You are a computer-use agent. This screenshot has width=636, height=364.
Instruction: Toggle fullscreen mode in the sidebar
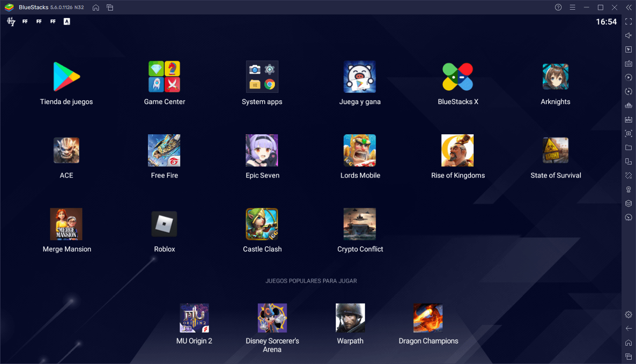click(x=629, y=21)
